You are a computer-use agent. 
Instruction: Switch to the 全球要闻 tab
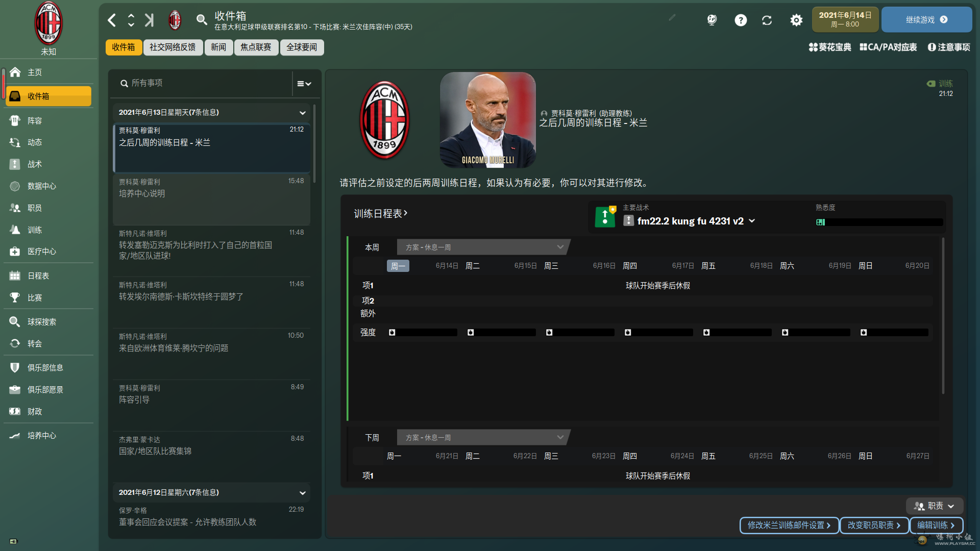point(302,47)
